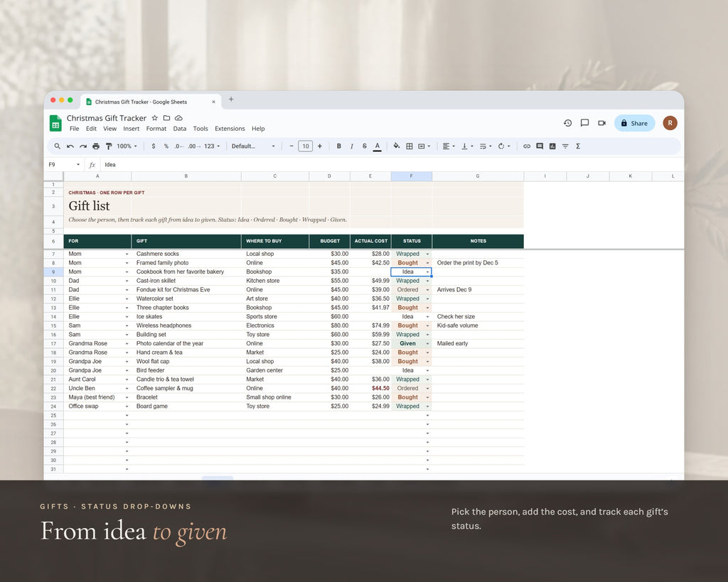Open the Edit menu
The width and height of the screenshot is (728, 582).
91,129
